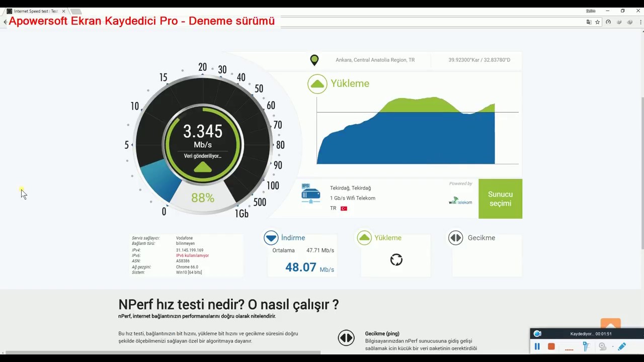Click the recorder camera logo icon
This screenshot has width=644, height=362.
(x=537, y=333)
